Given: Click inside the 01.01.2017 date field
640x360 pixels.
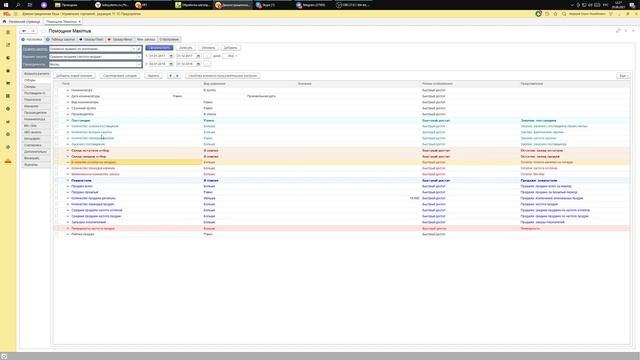Looking at the screenshot, I should [158, 56].
